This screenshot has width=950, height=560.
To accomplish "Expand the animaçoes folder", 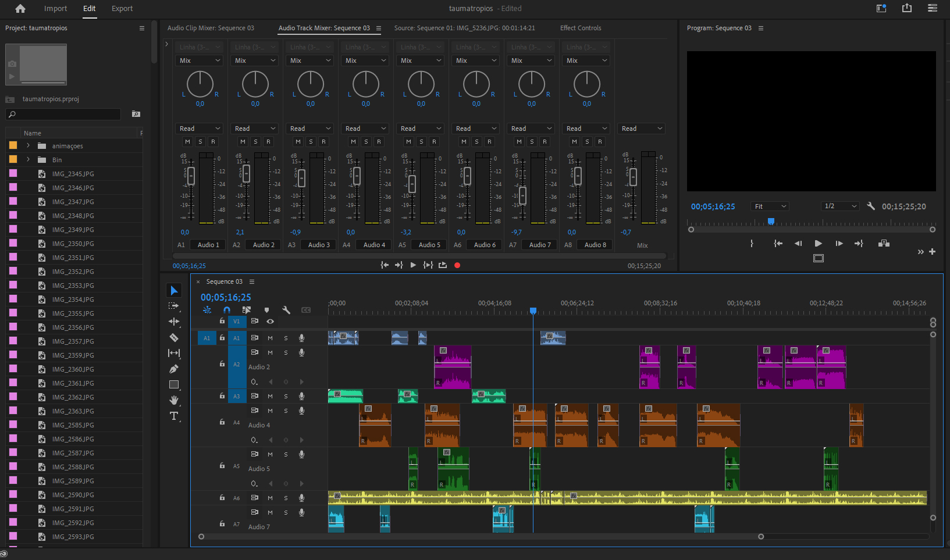I will point(28,146).
